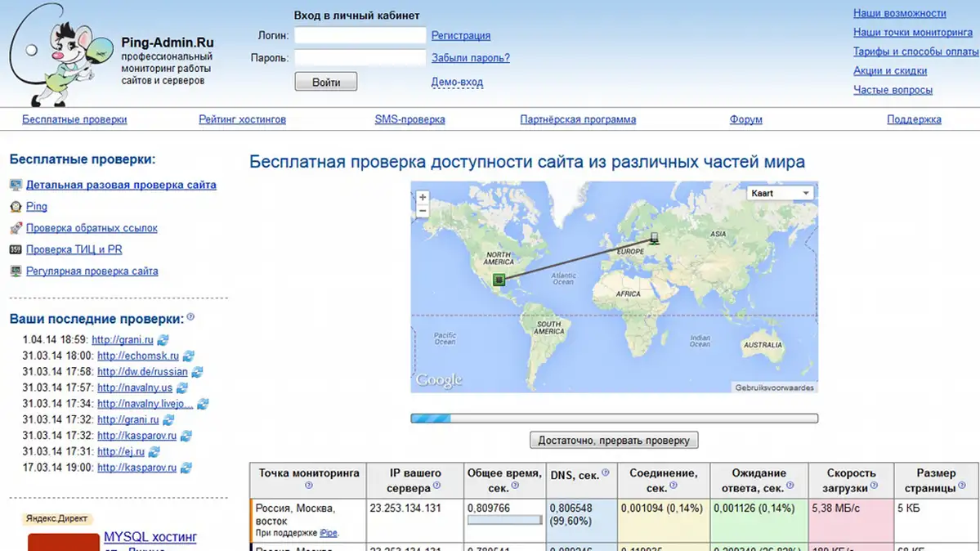Screen dimensions: 980x551
Task: Click 'Достаточно, прервать проверку' button
Action: (614, 441)
